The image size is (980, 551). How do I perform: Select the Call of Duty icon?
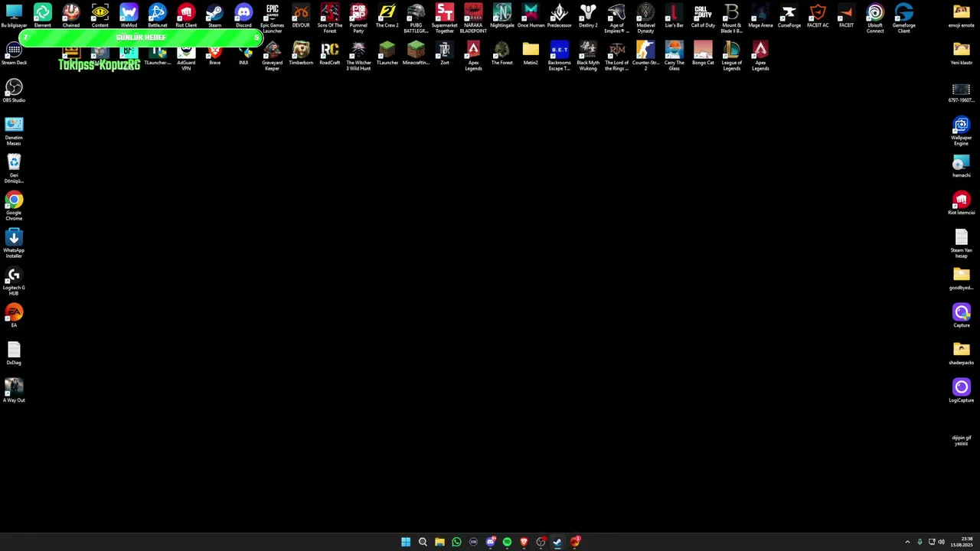(x=703, y=16)
